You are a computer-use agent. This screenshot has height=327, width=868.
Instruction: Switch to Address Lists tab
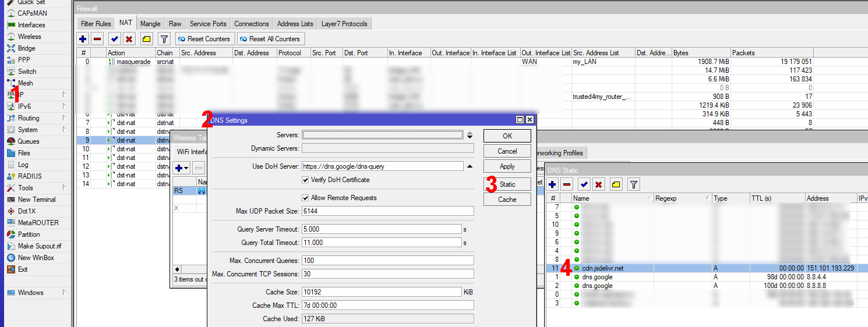click(x=295, y=24)
